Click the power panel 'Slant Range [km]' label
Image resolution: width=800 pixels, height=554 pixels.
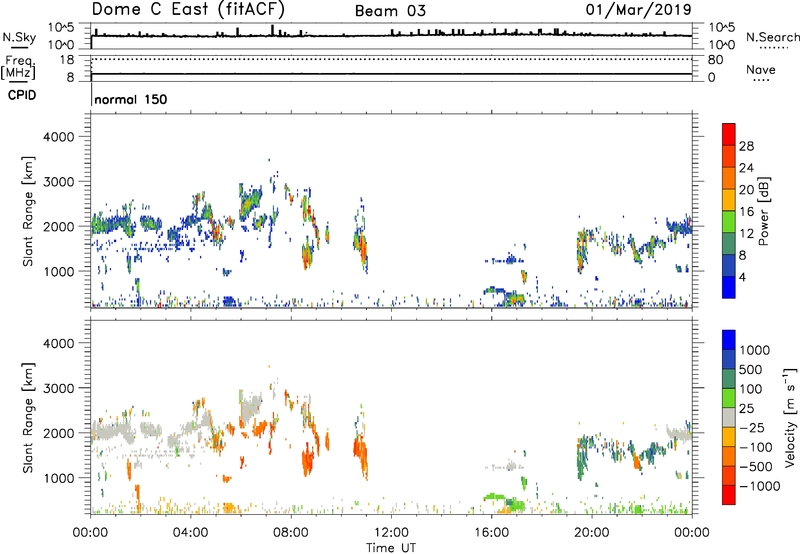click(x=28, y=211)
